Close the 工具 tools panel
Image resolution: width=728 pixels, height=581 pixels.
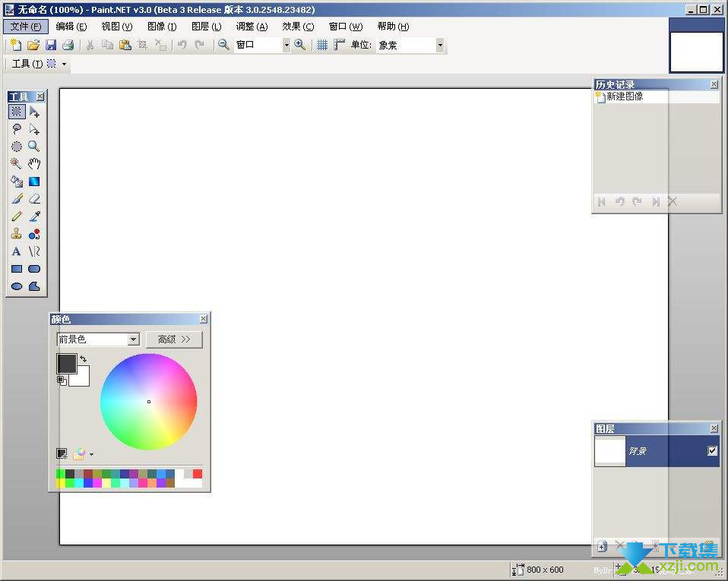pos(40,96)
